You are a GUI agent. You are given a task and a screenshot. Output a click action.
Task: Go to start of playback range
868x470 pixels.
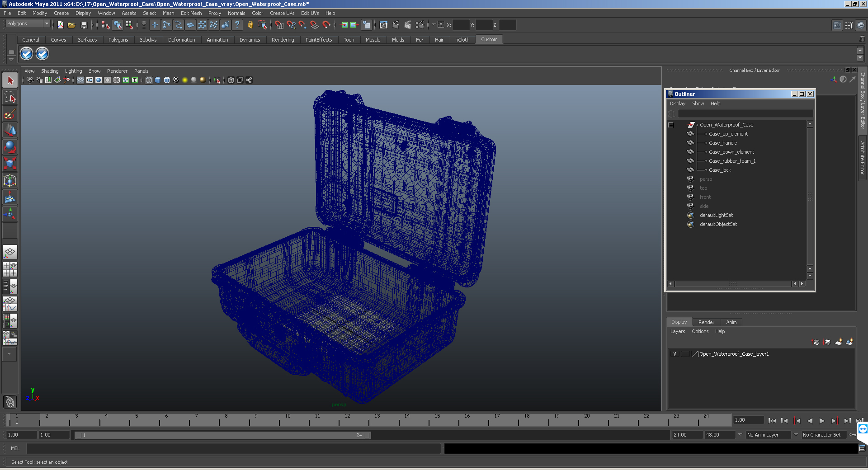772,421
